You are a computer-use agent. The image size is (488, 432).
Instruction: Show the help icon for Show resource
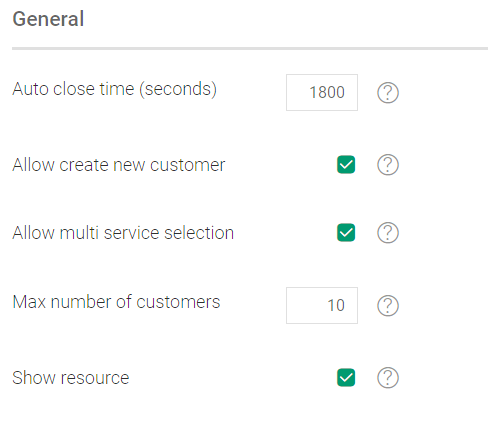tap(388, 378)
